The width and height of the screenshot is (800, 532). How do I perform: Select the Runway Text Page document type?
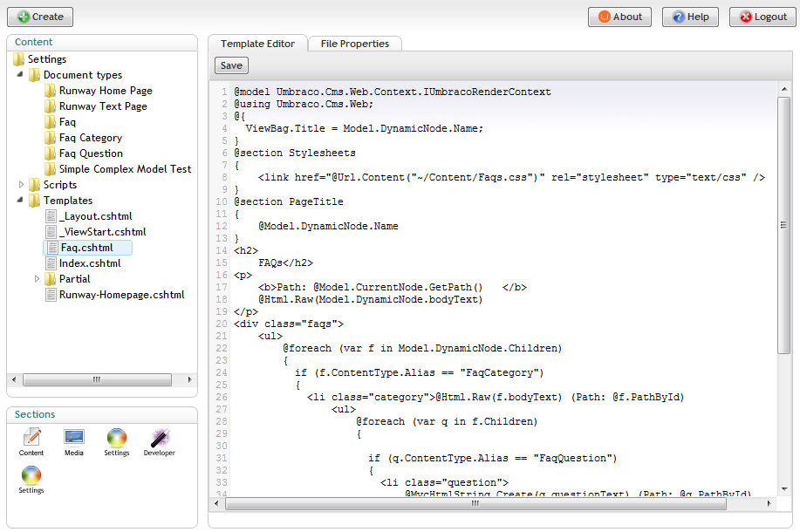(103, 106)
